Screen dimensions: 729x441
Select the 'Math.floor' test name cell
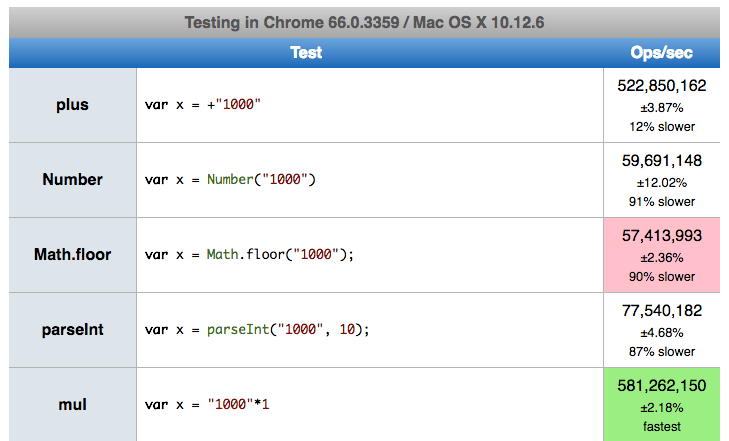point(72,255)
